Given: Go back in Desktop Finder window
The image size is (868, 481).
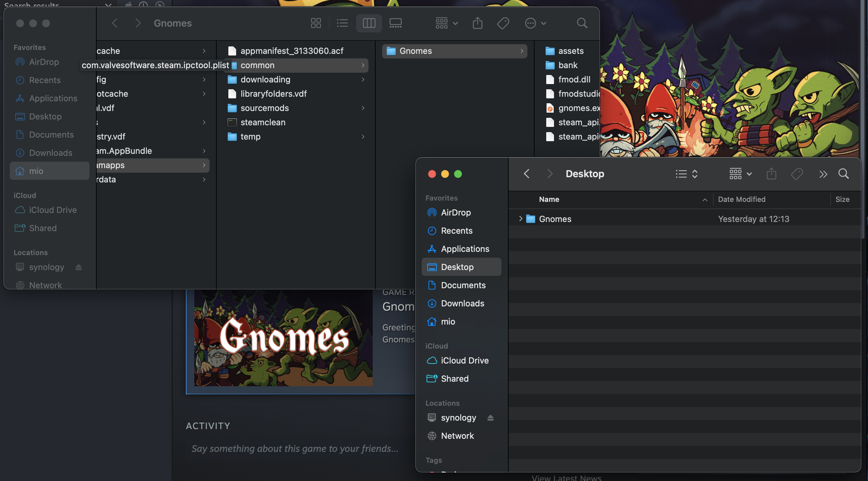Looking at the screenshot, I should pyautogui.click(x=527, y=174).
